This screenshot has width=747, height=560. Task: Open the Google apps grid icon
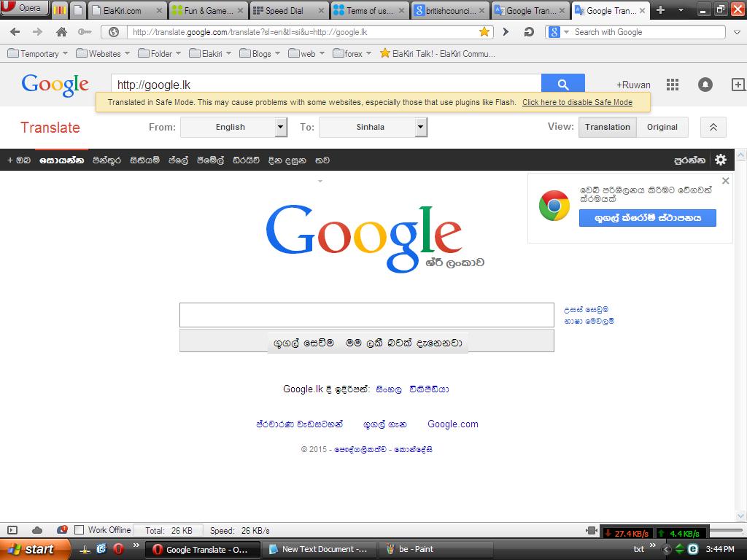[672, 85]
